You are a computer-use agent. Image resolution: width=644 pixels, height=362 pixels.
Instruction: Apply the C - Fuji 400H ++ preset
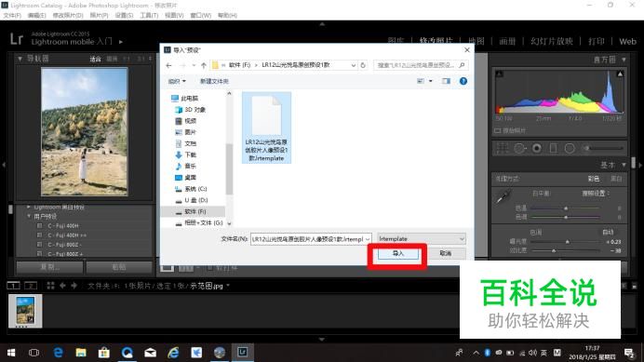point(67,235)
